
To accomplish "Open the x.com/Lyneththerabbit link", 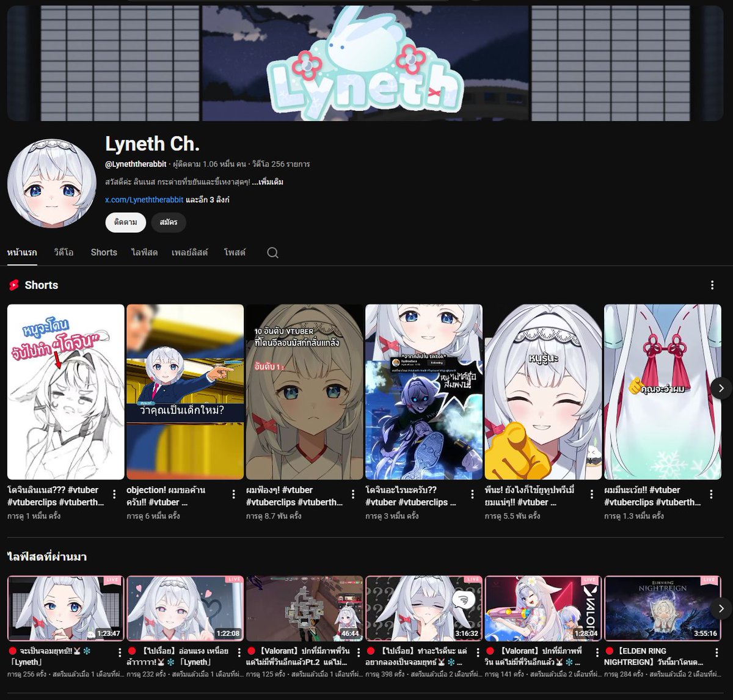I will click(144, 200).
